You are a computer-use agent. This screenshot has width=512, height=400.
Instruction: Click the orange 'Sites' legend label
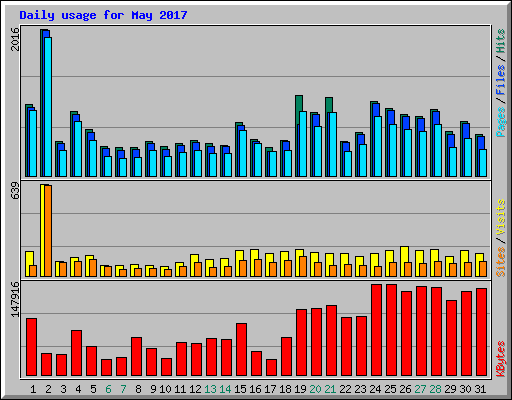click(501, 262)
